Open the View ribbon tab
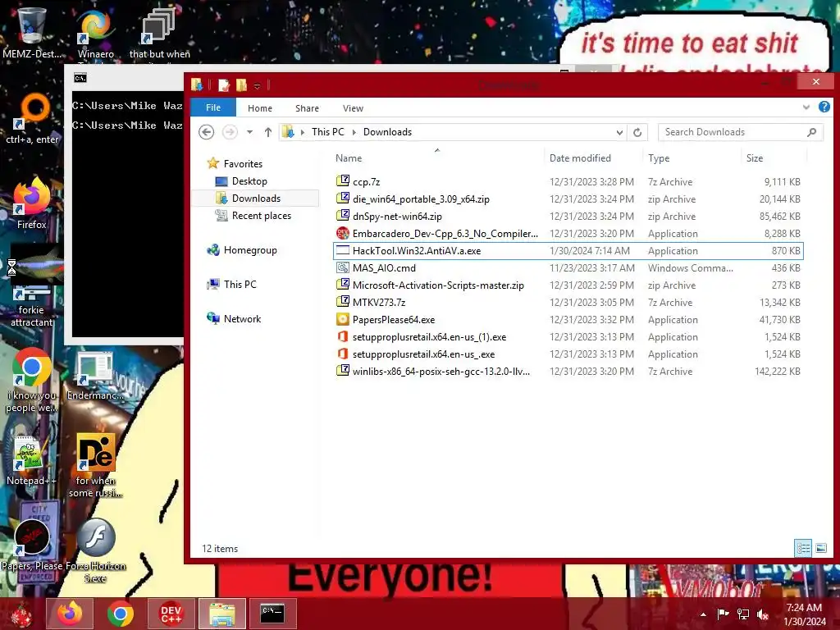The image size is (840, 630). click(353, 108)
